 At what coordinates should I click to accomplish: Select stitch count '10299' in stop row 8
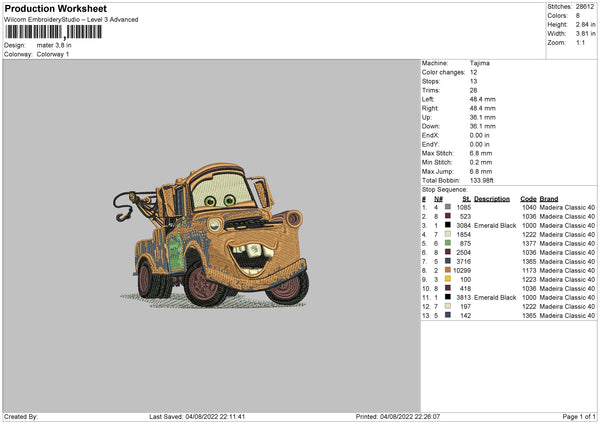click(x=462, y=271)
